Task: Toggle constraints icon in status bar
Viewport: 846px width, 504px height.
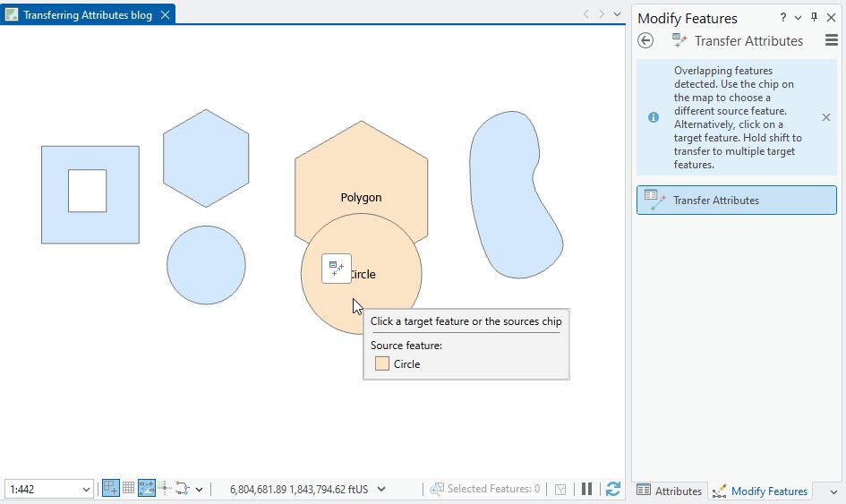Action: pyautogui.click(x=146, y=489)
